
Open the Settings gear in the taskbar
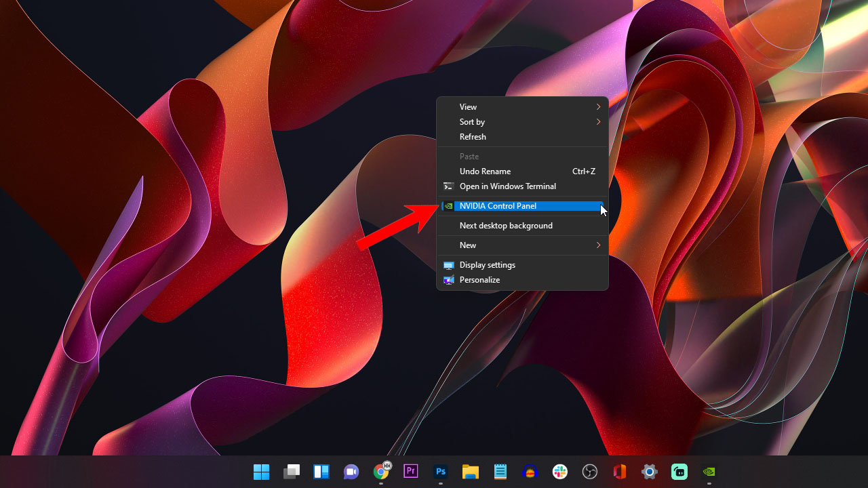tap(650, 472)
